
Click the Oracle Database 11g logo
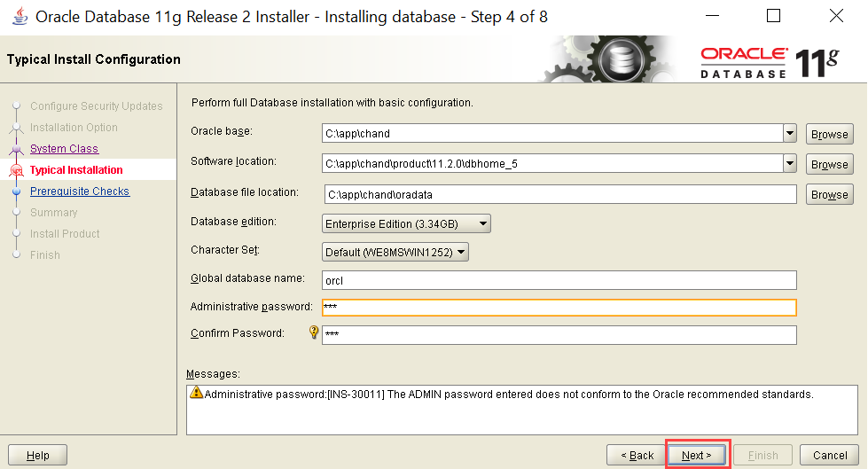770,63
